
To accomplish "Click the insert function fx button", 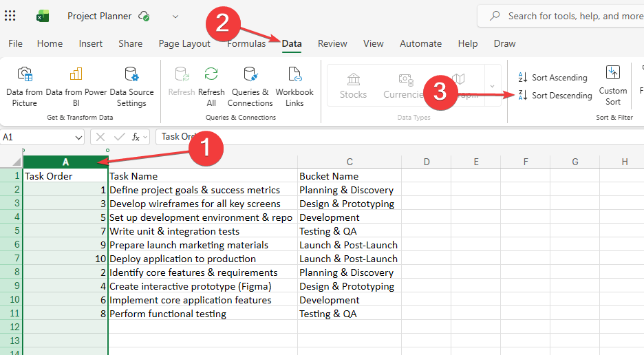I will (137, 137).
